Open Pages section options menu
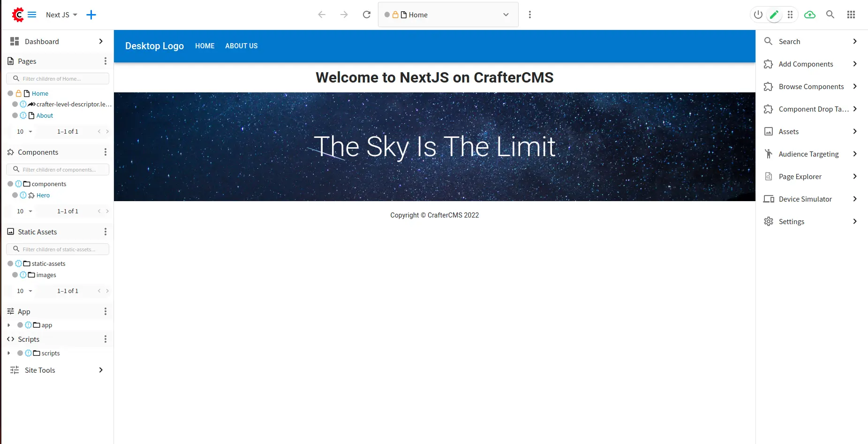This screenshot has width=868, height=444. [x=105, y=61]
